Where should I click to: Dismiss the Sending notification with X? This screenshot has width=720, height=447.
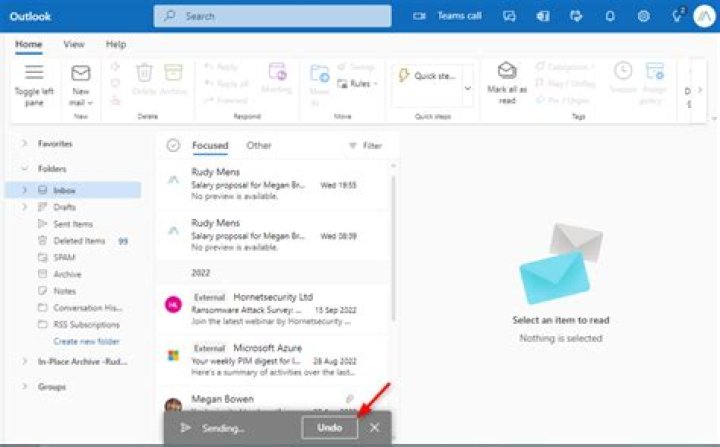375,428
